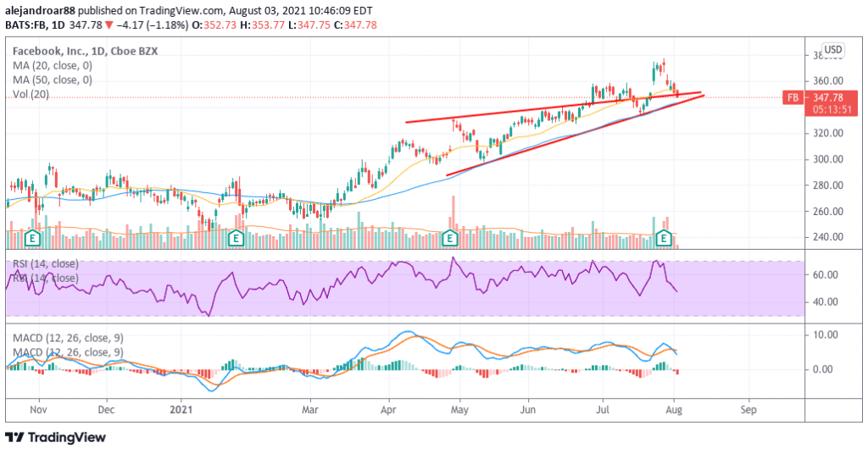The width and height of the screenshot is (868, 453).
Task: Click the −4.17 (−1.18%) change text
Action: (x=153, y=25)
